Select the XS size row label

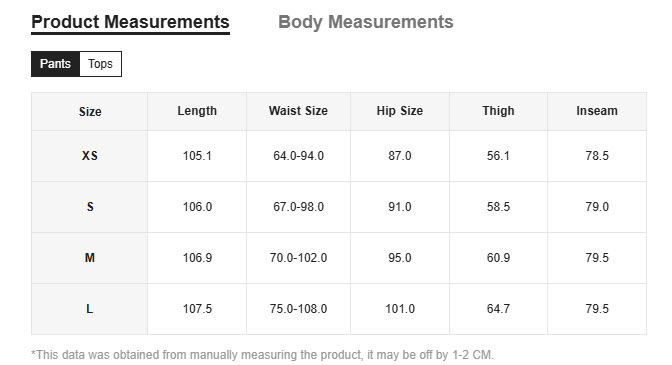click(90, 156)
